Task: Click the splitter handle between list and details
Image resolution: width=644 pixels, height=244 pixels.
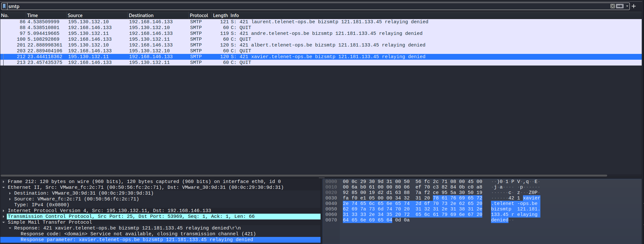Action: (x=322, y=178)
